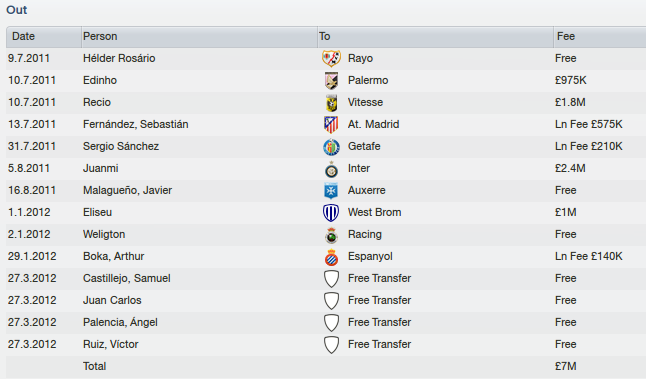The height and width of the screenshot is (379, 646).
Task: Open the At. Madrid crest icon
Action: pyautogui.click(x=331, y=124)
